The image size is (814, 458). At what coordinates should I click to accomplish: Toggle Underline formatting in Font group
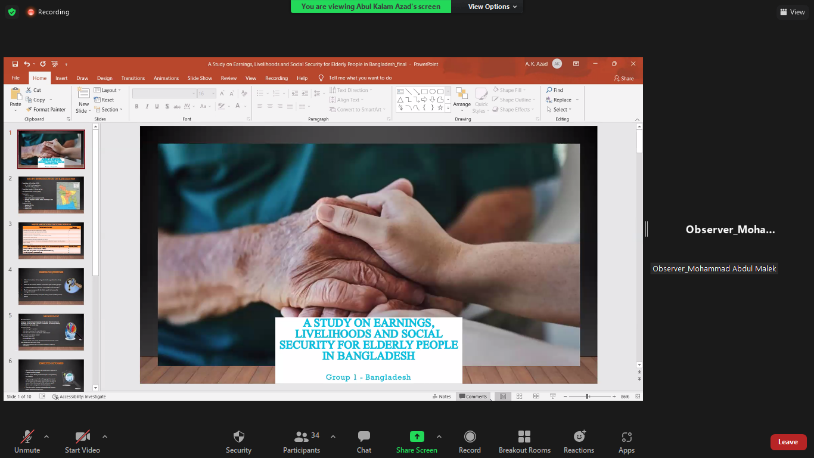pos(157,106)
